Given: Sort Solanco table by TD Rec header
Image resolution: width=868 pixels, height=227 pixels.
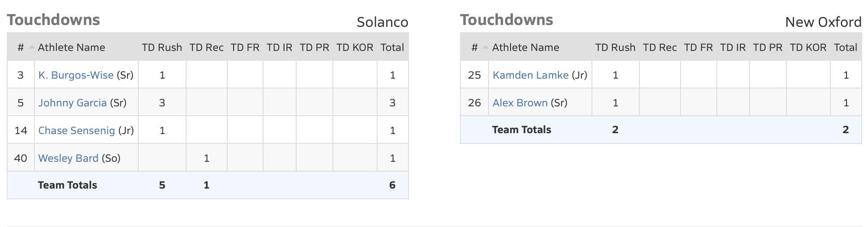Looking at the screenshot, I should tap(206, 47).
